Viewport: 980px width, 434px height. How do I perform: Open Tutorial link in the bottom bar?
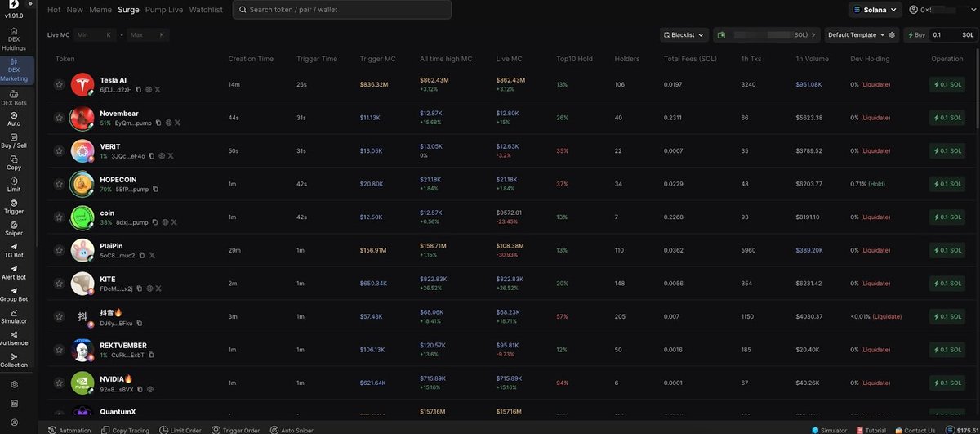click(x=873, y=429)
